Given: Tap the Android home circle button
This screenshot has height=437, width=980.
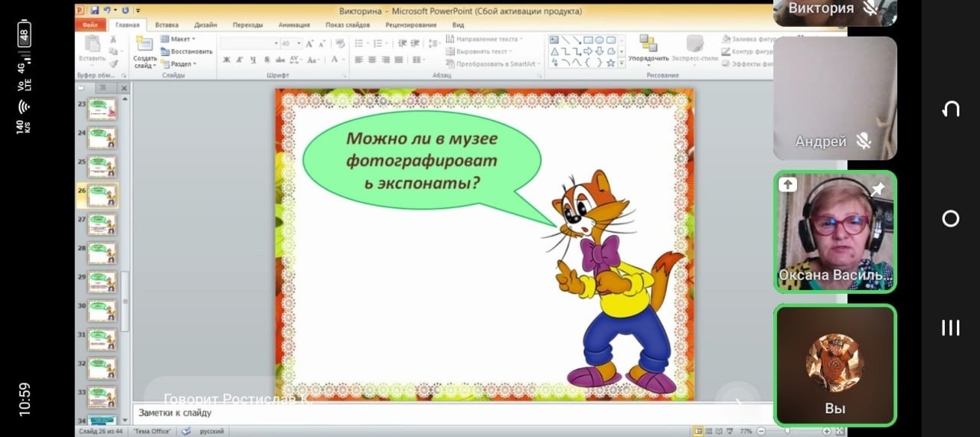Looking at the screenshot, I should [950, 219].
